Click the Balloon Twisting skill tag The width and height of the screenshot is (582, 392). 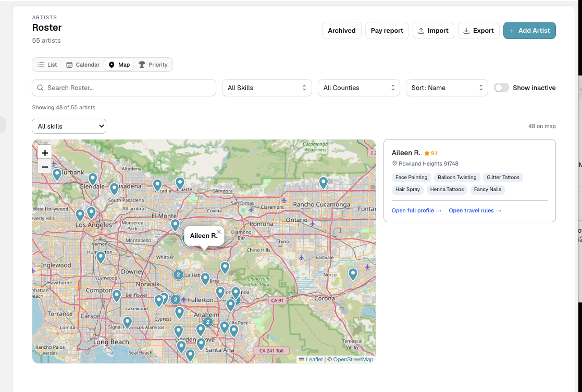[457, 178]
